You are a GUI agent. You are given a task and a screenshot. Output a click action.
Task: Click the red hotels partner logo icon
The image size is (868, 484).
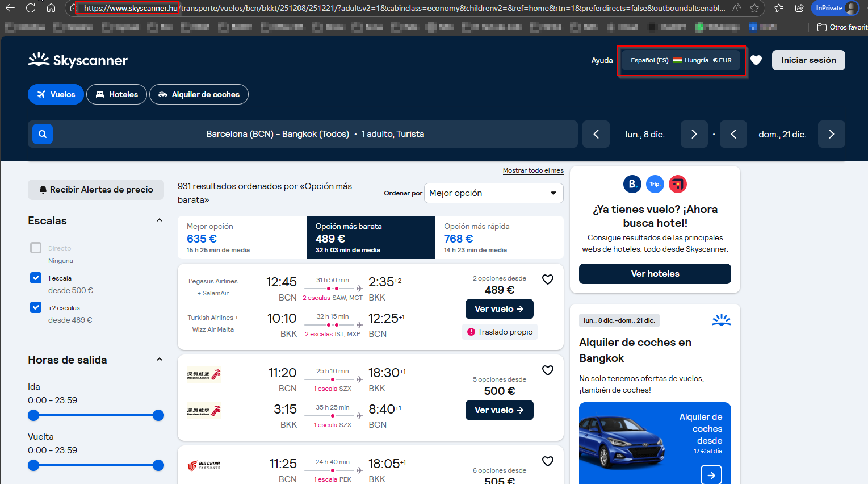click(x=678, y=184)
